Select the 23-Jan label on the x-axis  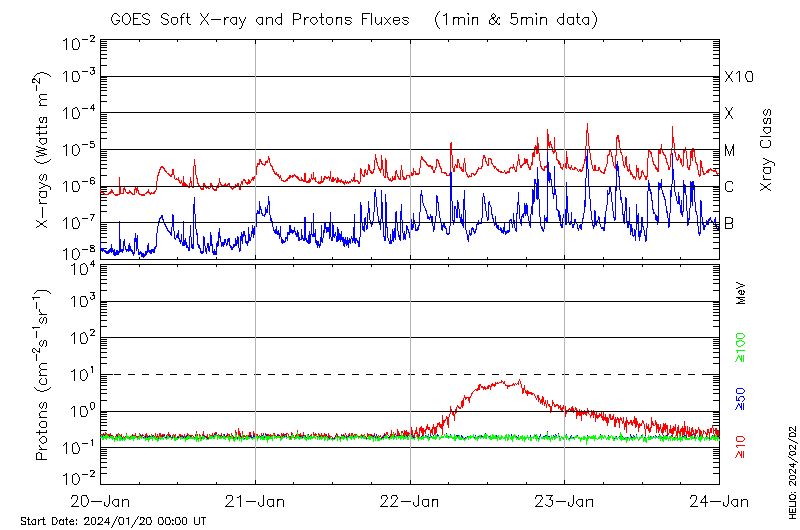(x=565, y=502)
